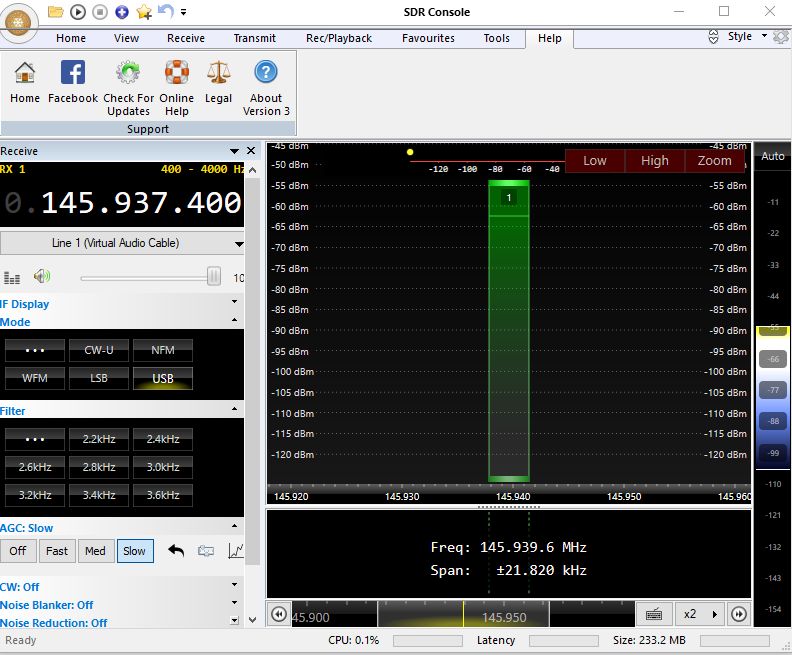Click the AGC graph chart icon
This screenshot has width=792, height=655.
(236, 550)
